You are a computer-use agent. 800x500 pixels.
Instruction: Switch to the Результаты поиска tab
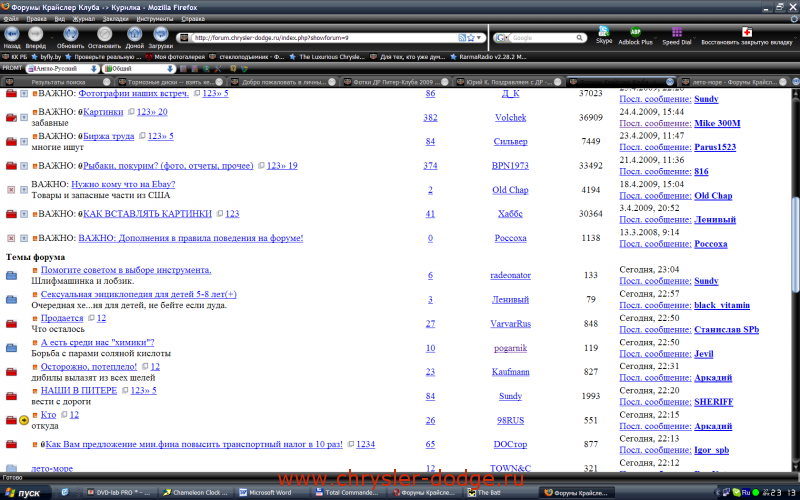click(x=57, y=82)
